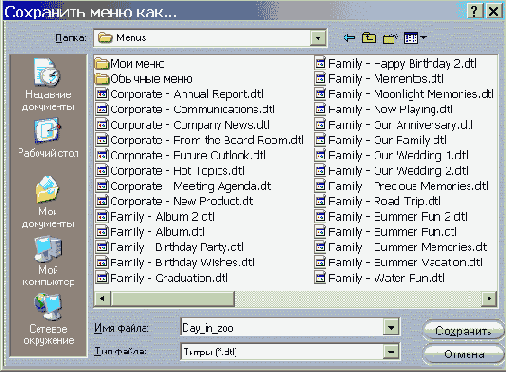Viewport: 506px width, 372px height.
Task: Click the left arrow of the horizontal scrollbar
Action: (x=102, y=298)
